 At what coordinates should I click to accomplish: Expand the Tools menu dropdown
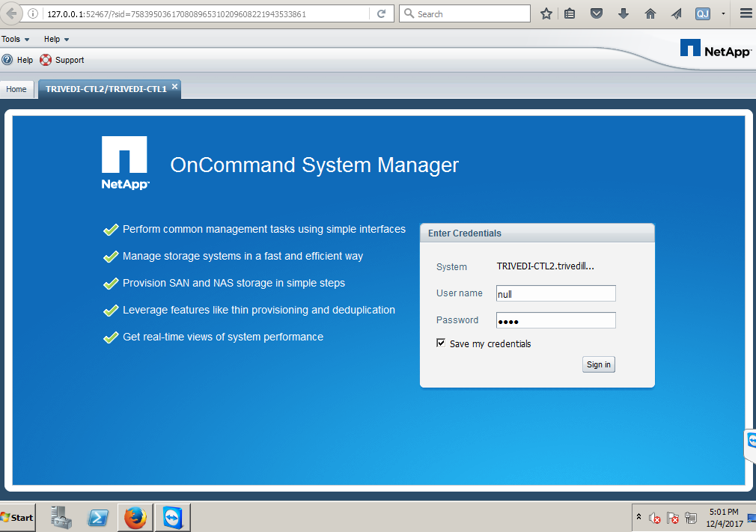[x=16, y=39]
